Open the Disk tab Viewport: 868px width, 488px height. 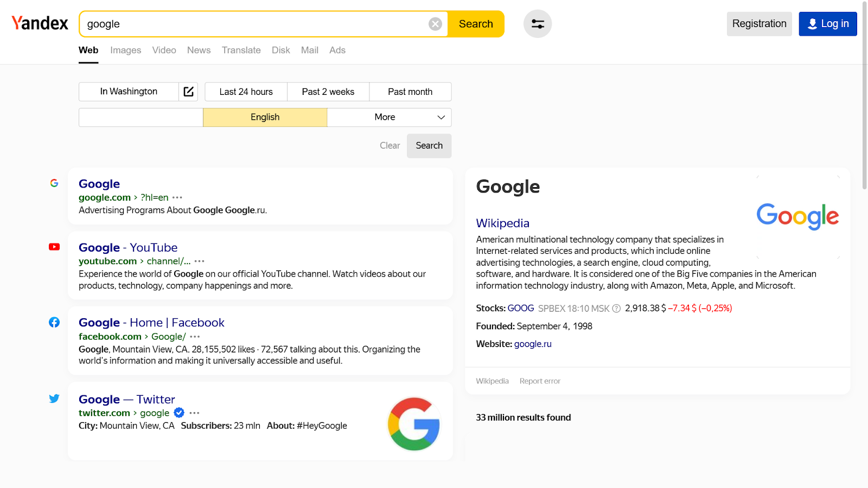[281, 50]
